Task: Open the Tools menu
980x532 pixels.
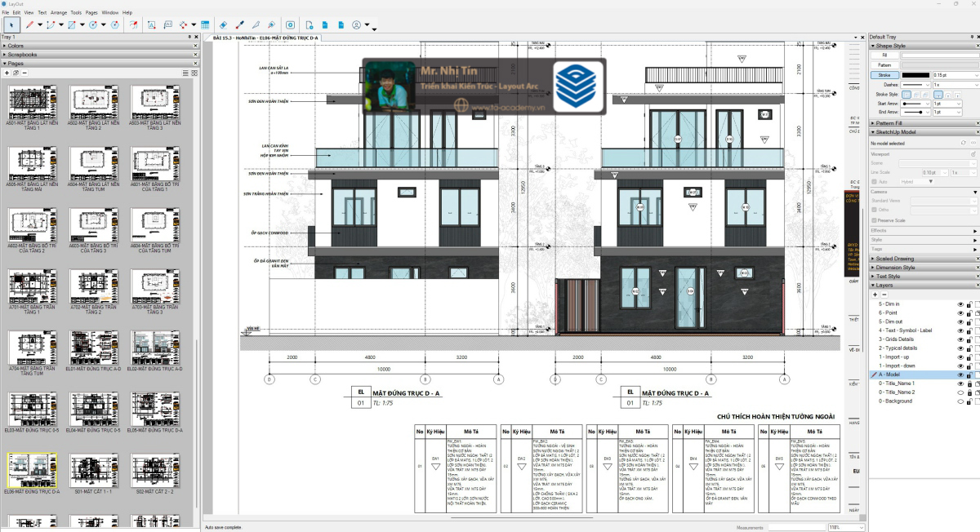Action: pyautogui.click(x=76, y=13)
